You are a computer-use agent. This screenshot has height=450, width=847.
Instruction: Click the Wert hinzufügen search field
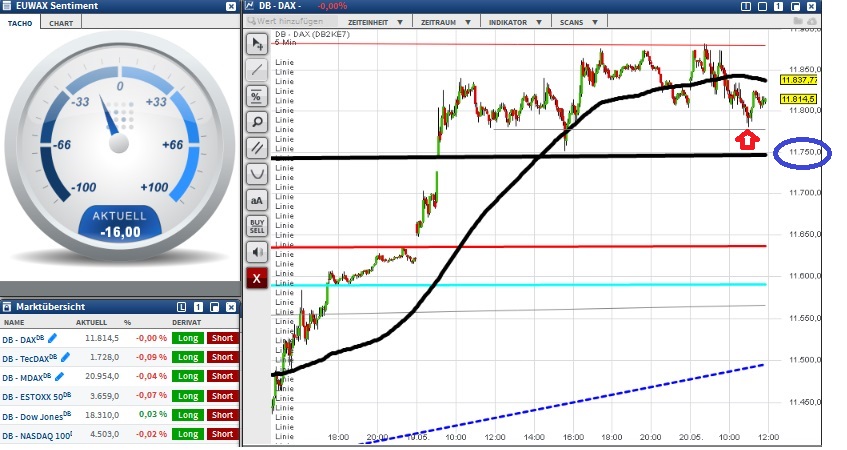point(292,21)
